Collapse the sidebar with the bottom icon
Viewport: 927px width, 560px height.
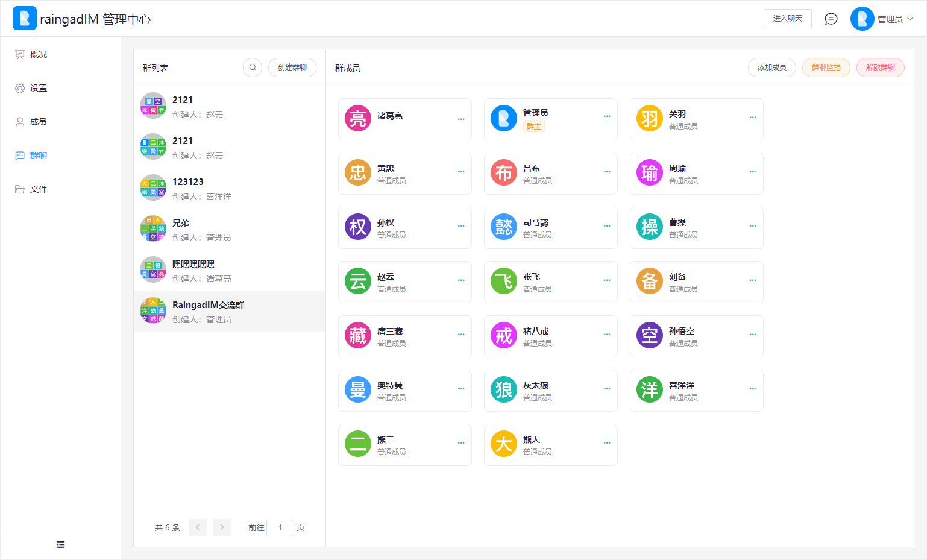(60, 544)
